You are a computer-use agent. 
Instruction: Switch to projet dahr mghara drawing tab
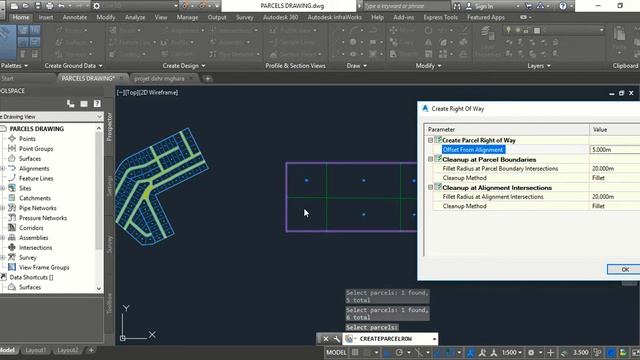160,78
